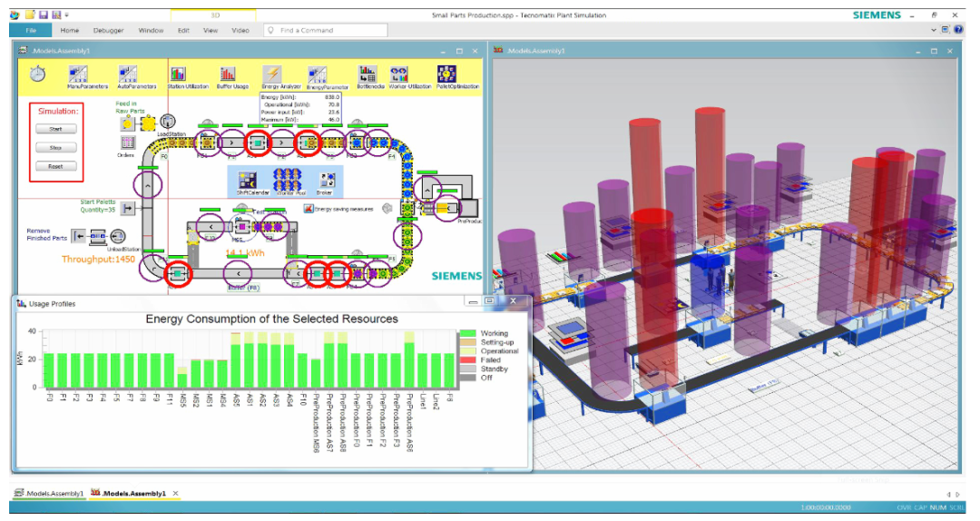The height and width of the screenshot is (521, 980).
Task: Click the green Working legend swatch
Action: click(467, 333)
